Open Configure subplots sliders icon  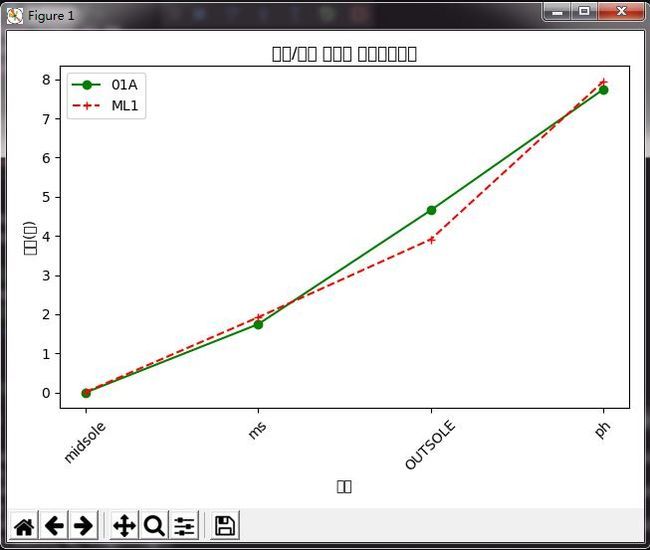tap(184, 526)
